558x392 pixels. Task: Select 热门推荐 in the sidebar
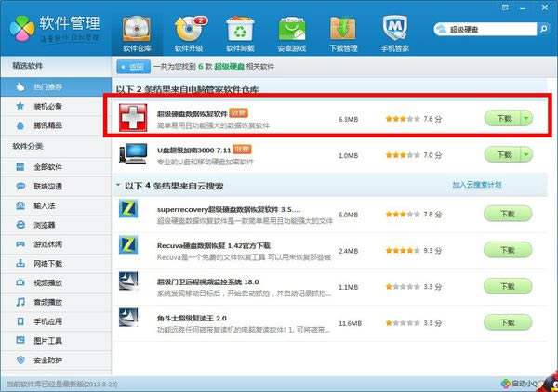point(56,86)
